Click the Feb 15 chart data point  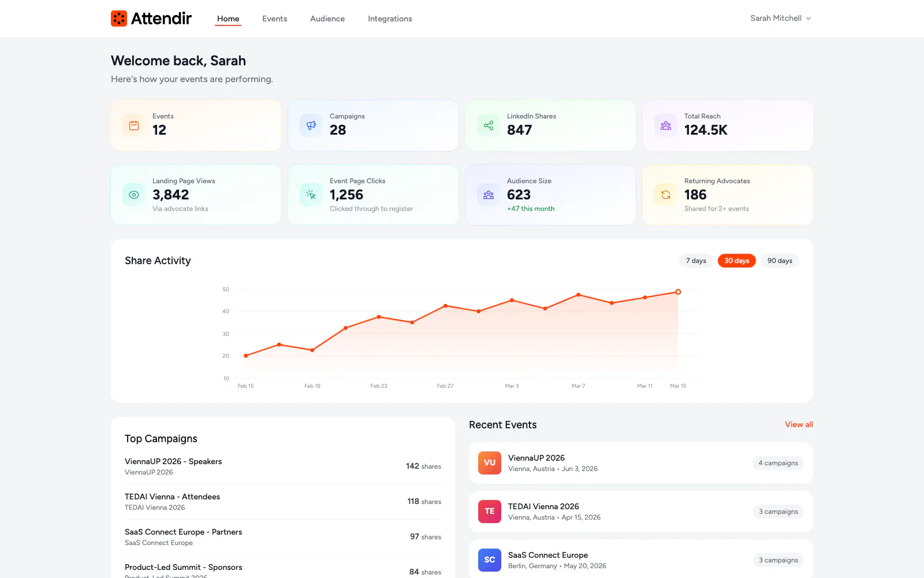pyautogui.click(x=246, y=355)
